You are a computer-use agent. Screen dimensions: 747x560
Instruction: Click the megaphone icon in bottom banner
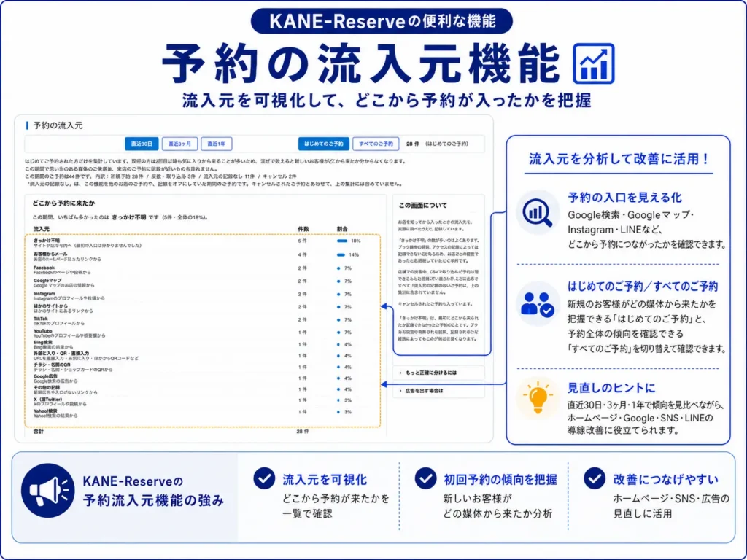coord(48,491)
